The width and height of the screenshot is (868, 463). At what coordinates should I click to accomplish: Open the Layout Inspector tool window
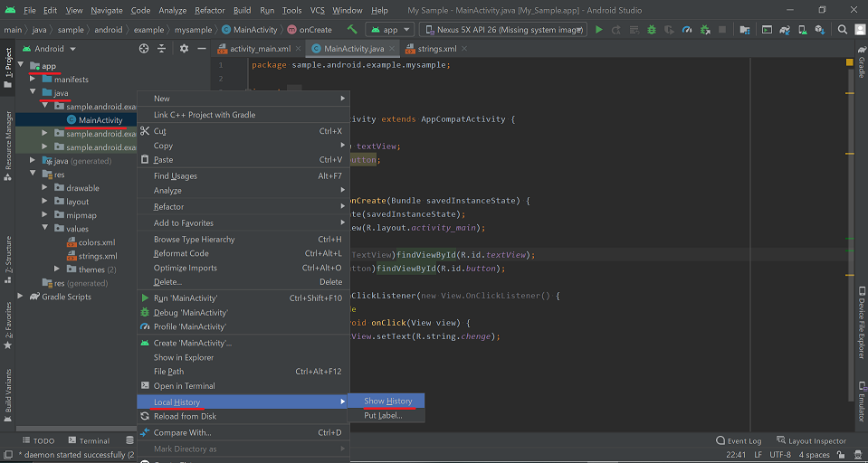coord(811,441)
